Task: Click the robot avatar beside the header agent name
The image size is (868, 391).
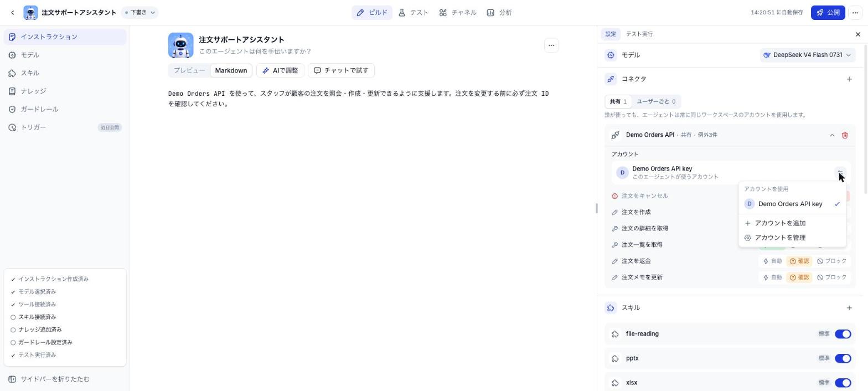Action: click(x=30, y=12)
